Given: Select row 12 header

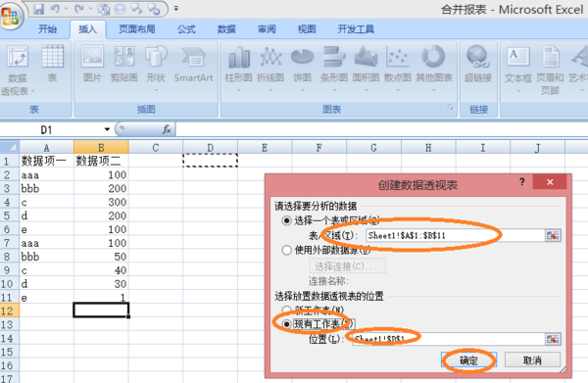Looking at the screenshot, I should [x=10, y=311].
